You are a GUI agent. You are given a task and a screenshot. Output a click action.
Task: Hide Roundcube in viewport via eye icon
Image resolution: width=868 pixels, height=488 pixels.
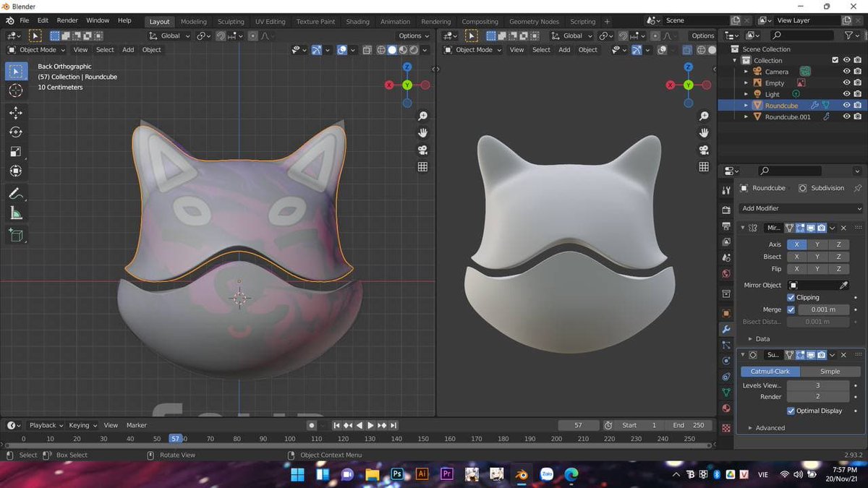pos(846,106)
